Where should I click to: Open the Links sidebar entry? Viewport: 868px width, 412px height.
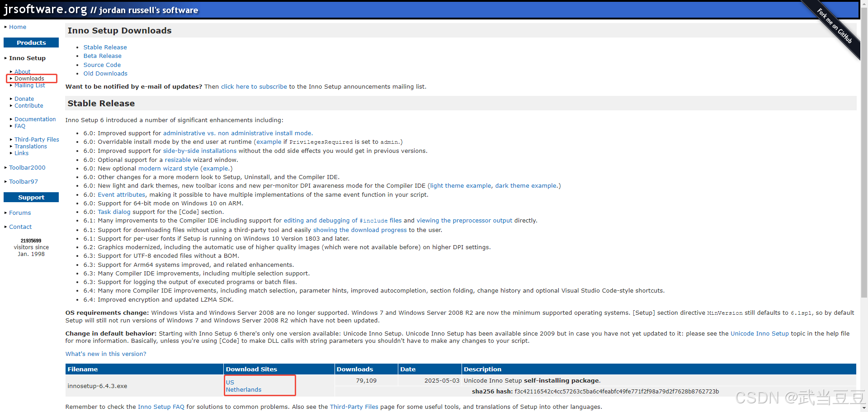[21, 153]
